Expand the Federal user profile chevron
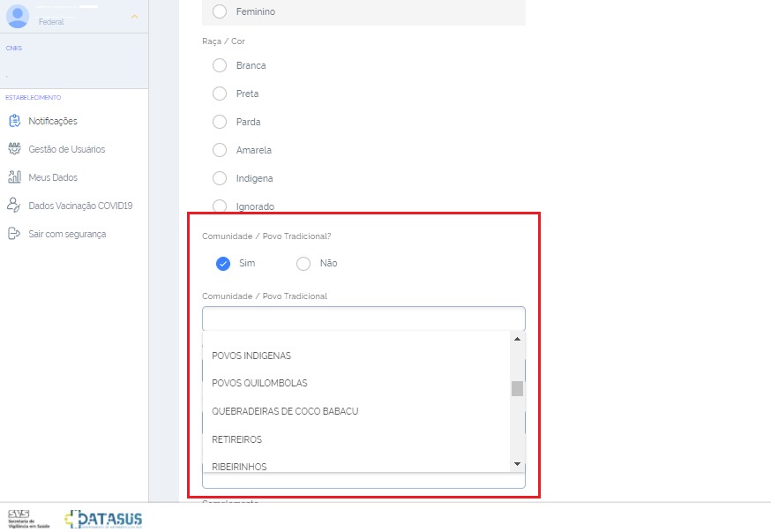Viewport: 771px width, 532px height. [x=134, y=17]
